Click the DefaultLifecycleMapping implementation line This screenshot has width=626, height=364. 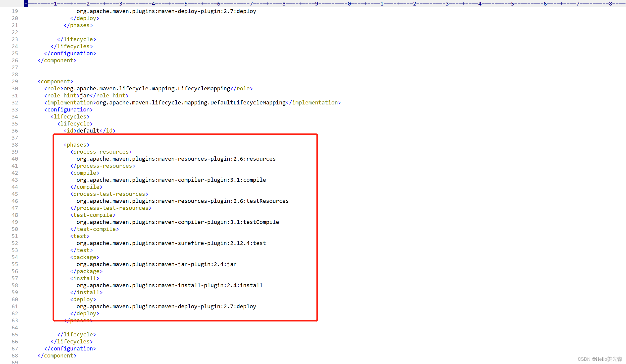[x=192, y=103]
